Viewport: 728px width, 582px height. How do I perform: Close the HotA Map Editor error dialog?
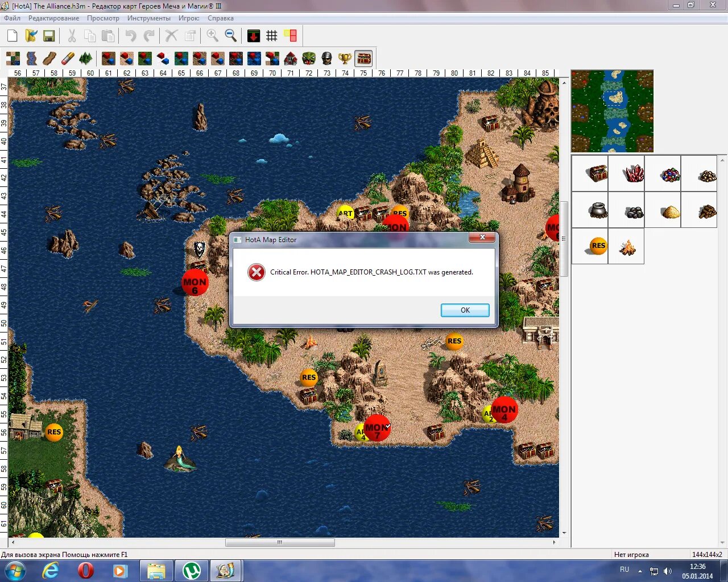[482, 238]
